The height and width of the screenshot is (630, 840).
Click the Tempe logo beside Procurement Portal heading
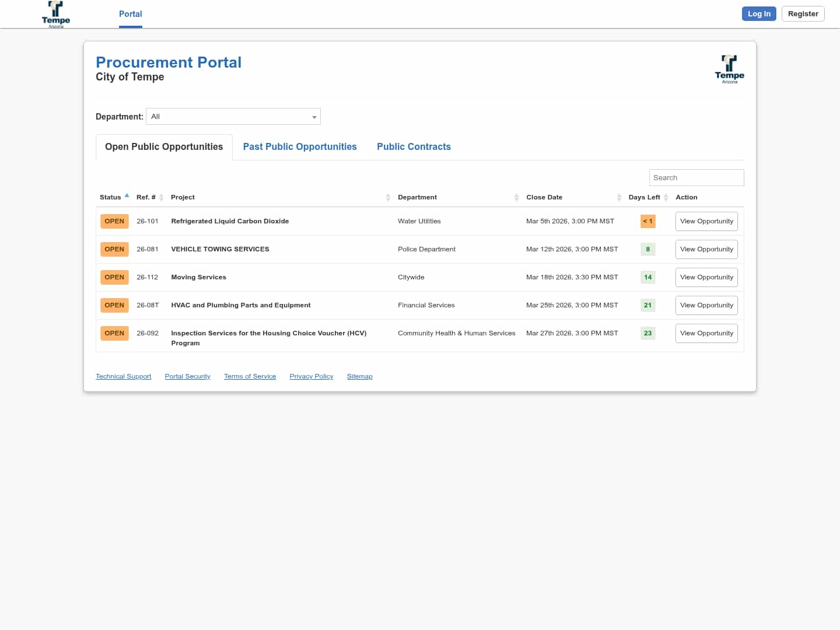(729, 69)
